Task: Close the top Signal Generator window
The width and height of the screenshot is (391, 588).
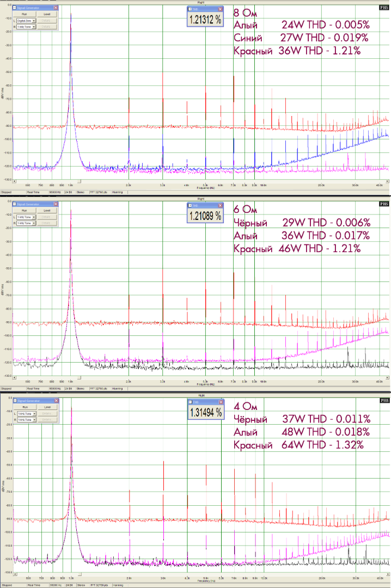Action: coord(56,9)
